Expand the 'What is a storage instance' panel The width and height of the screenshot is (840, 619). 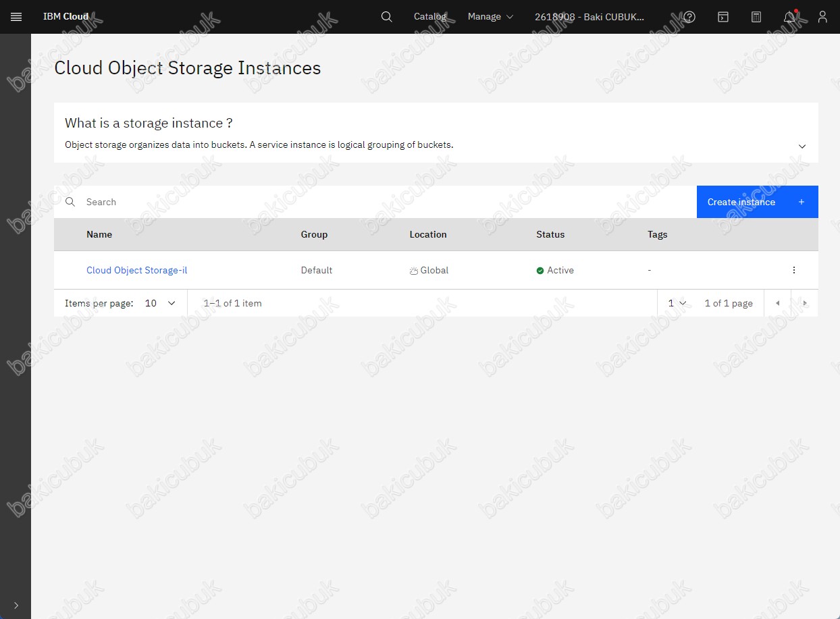tap(802, 146)
